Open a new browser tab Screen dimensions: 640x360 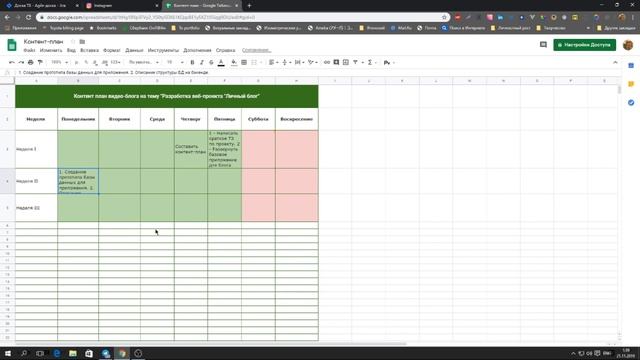249,6
